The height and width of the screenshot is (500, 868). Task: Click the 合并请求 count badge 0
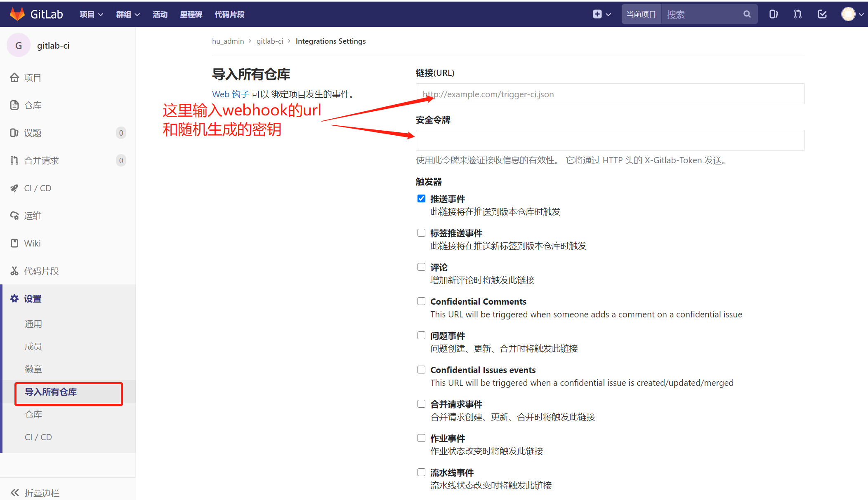pos(121,160)
